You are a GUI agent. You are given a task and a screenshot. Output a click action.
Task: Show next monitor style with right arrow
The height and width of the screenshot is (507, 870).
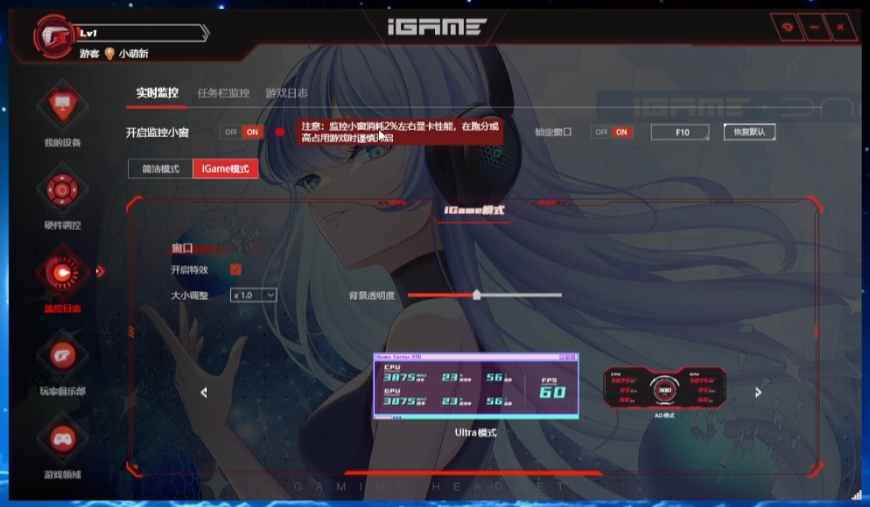pos(758,393)
